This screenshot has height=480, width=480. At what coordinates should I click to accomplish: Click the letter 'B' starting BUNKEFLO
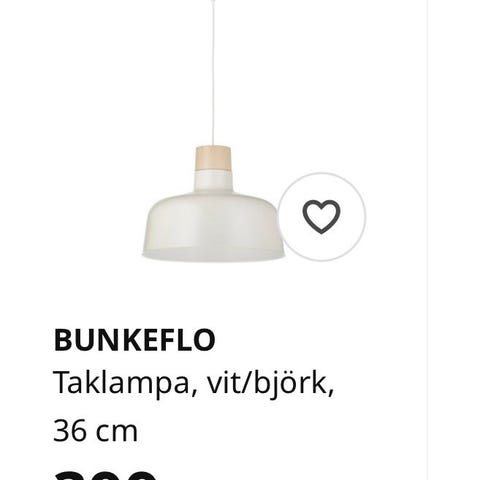click(64, 340)
